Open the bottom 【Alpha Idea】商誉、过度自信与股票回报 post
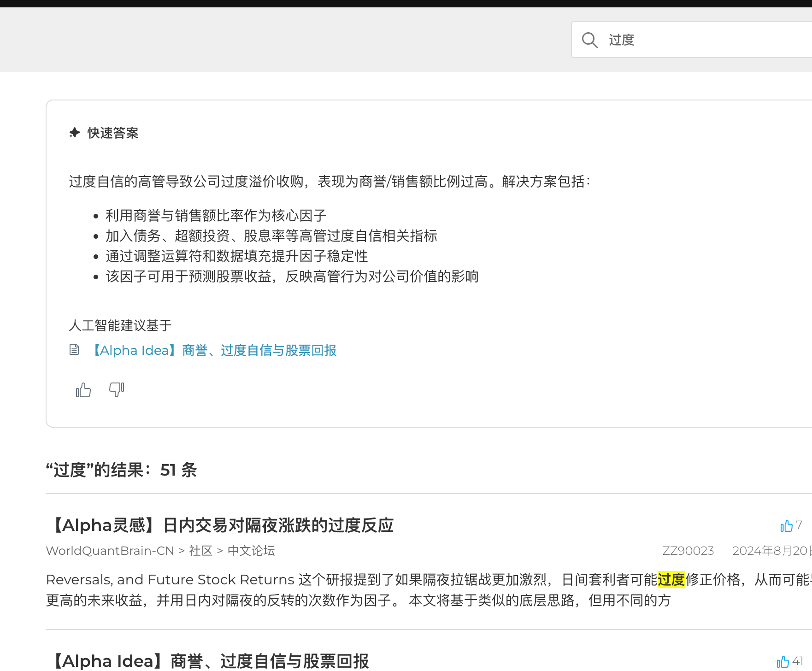Screen dimensions: 812x671 point(210,661)
